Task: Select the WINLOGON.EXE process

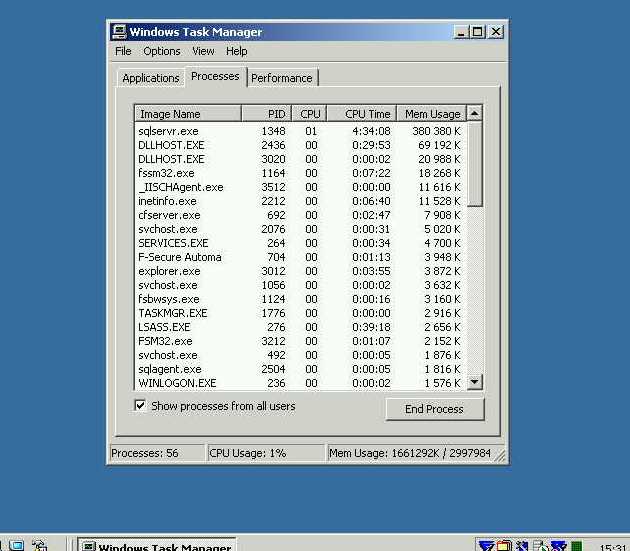Action: (300, 383)
